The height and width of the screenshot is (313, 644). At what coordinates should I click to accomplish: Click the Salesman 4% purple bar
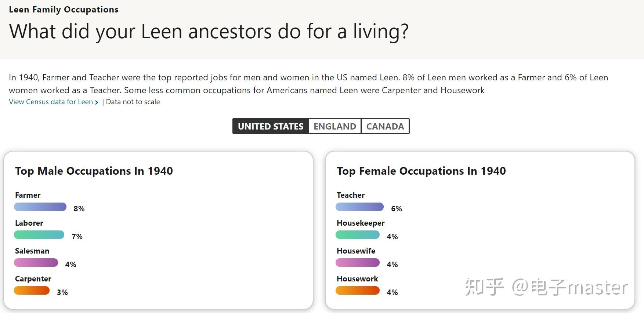(x=36, y=263)
